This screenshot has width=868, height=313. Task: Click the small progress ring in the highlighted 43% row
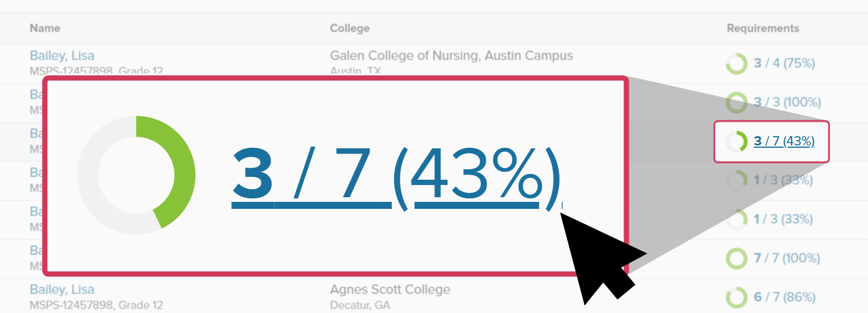click(737, 141)
